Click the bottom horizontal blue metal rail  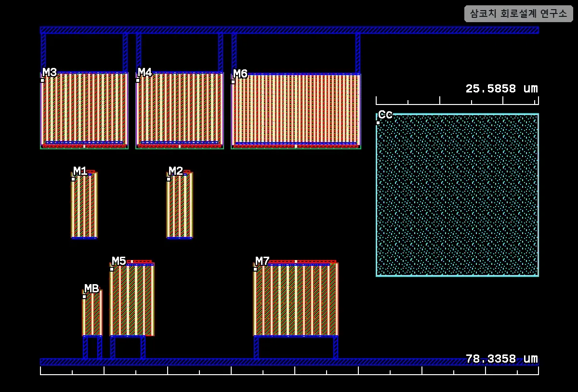coord(289,362)
